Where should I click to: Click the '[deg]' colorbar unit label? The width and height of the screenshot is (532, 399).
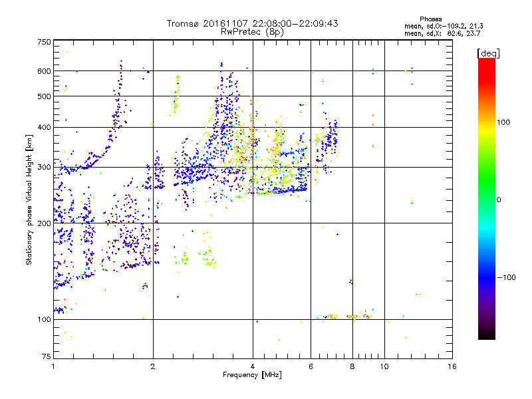(x=488, y=53)
